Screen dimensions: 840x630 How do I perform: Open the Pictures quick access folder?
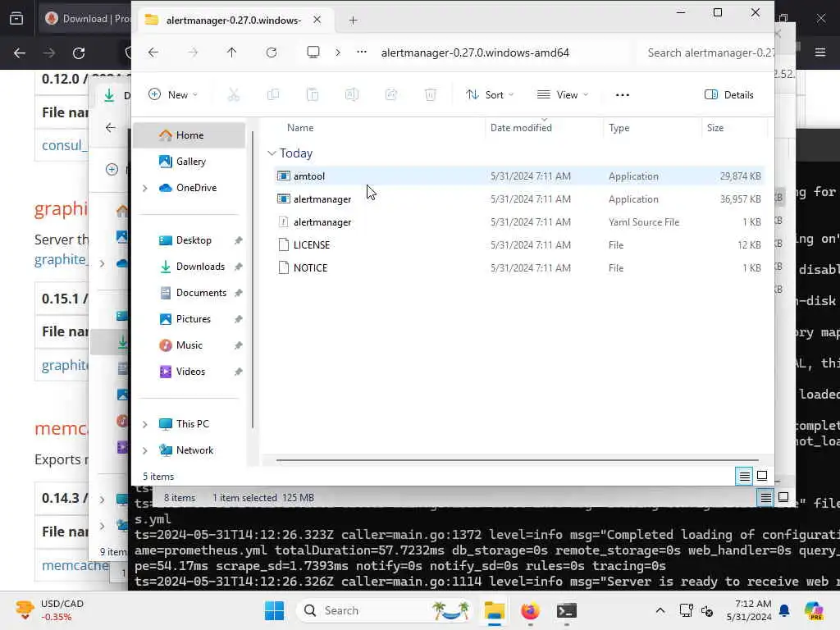[x=189, y=319]
